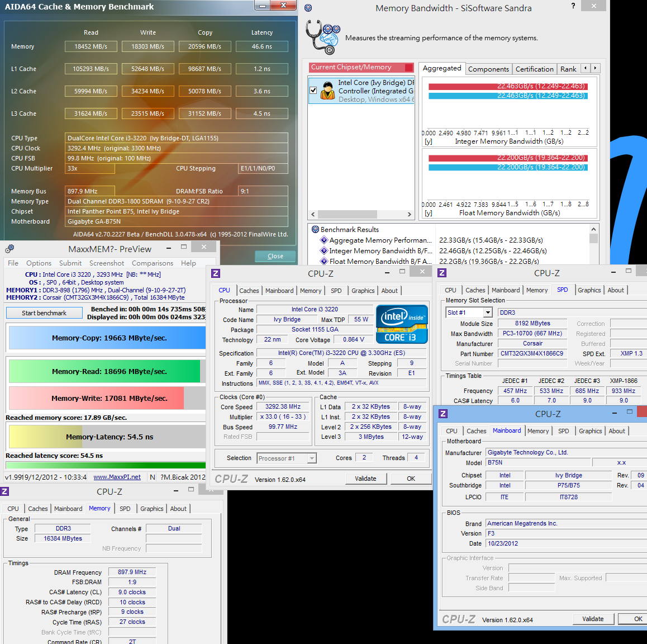
Task: Click the horizontal scrollbar in chipset list
Action: click(361, 214)
